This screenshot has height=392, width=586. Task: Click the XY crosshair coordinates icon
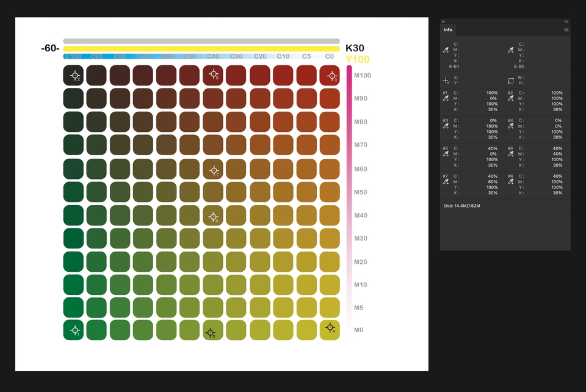[446, 80]
